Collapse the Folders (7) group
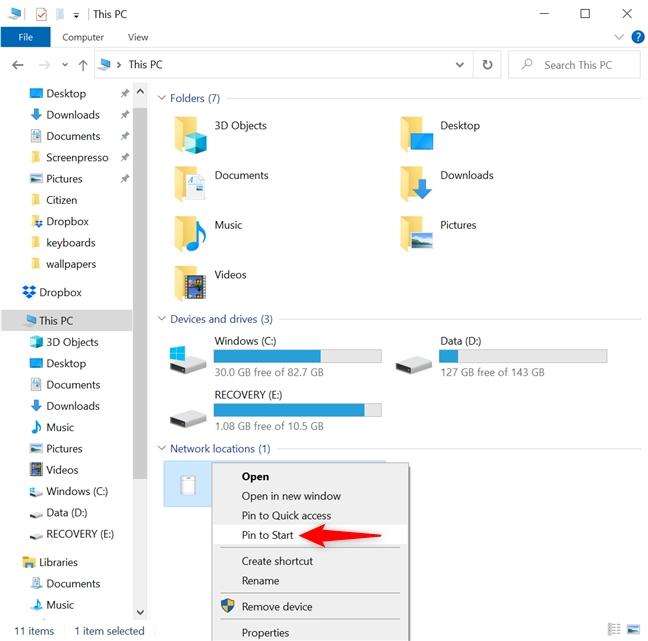Screen dimensions: 648x641 162,98
